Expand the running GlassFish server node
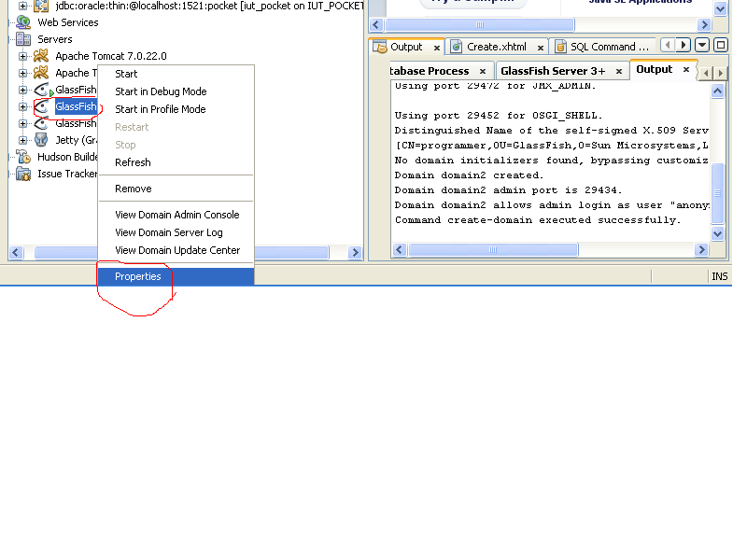Viewport: 747px width, 560px height. click(x=22, y=90)
